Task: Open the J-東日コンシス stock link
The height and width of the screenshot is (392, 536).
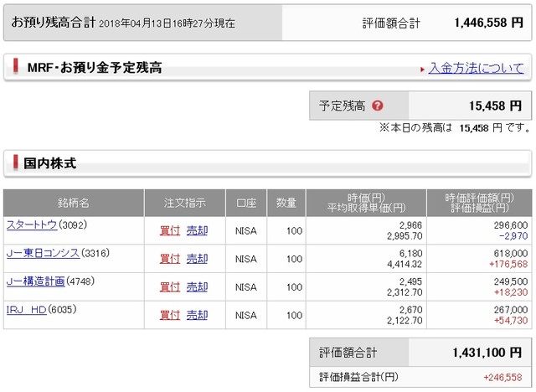Action: point(43,253)
